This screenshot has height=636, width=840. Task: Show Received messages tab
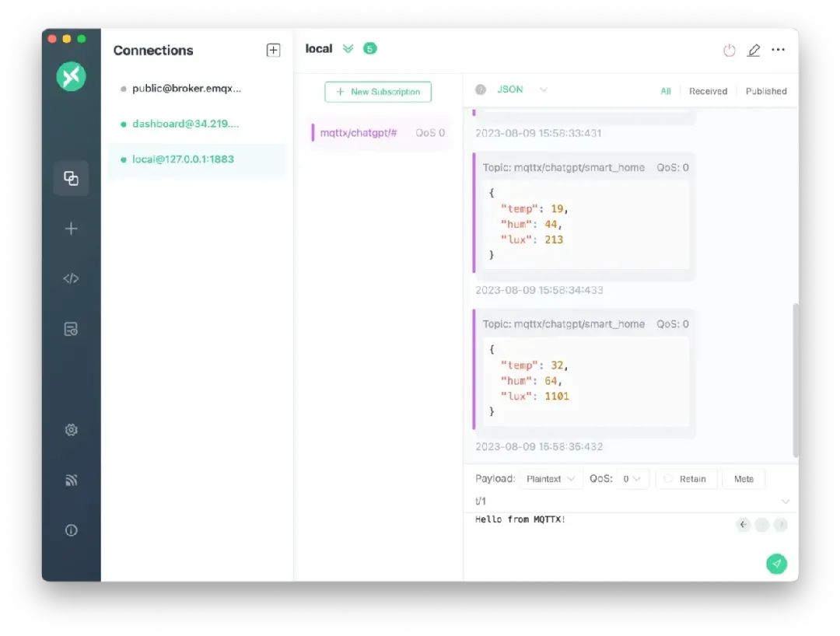point(709,91)
